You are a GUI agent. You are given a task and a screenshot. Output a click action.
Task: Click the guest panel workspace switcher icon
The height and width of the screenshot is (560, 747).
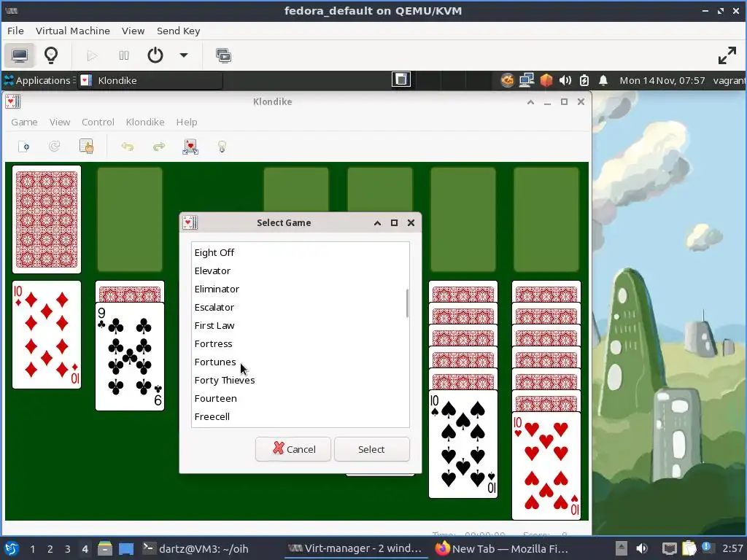[401, 79]
